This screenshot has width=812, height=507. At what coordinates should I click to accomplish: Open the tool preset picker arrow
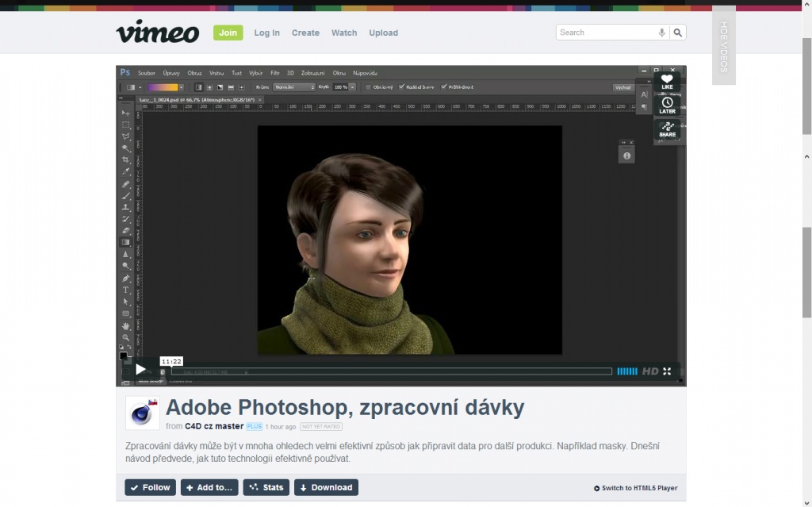[140, 87]
